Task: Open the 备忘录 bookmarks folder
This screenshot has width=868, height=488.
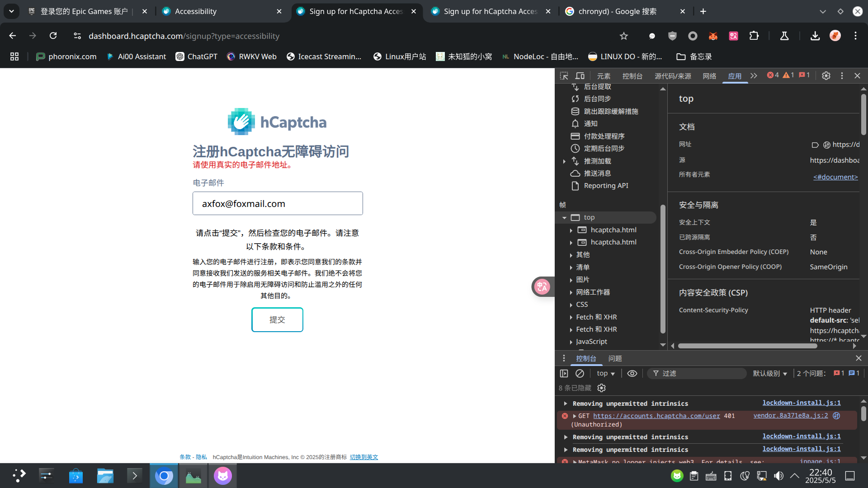Action: [694, 56]
